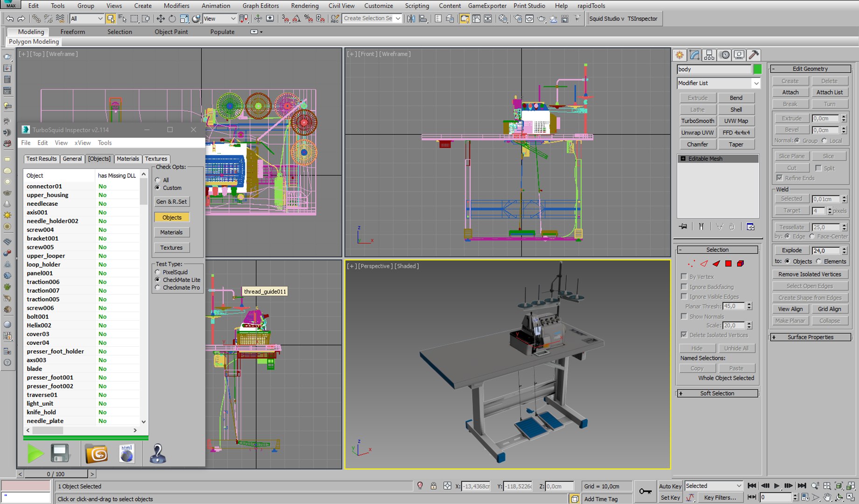Open the Modifier List dropdown
The image size is (859, 504).
(x=718, y=83)
